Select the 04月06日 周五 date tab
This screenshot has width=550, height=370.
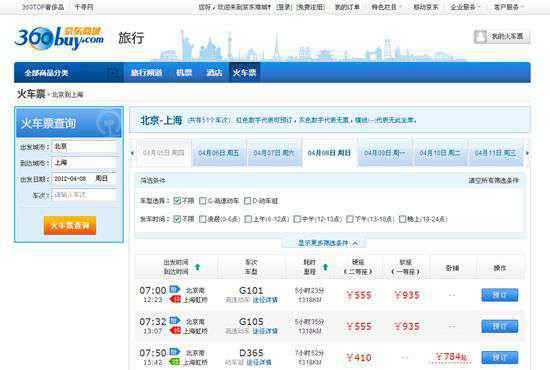[219, 153]
